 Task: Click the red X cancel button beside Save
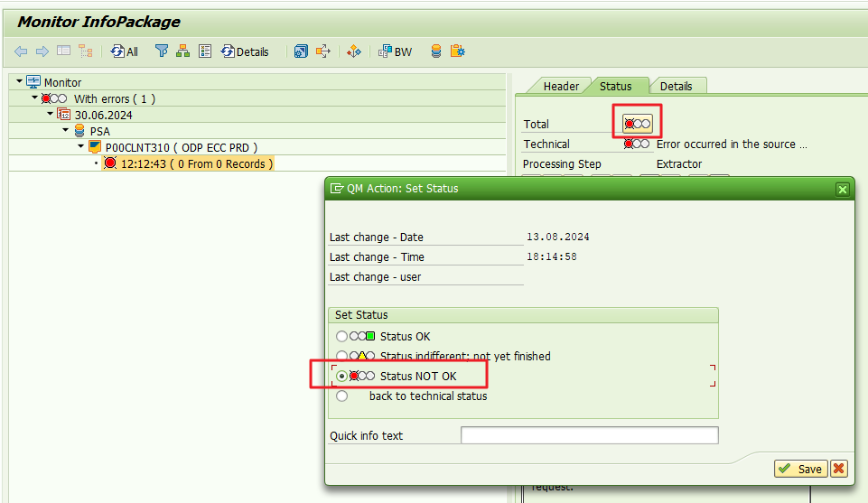839,469
